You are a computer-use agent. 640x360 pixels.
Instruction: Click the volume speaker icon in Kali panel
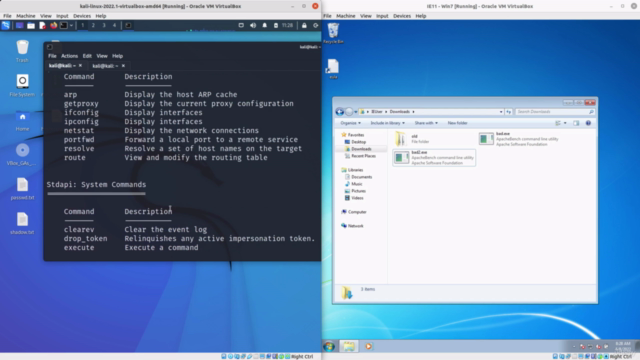(253, 25)
